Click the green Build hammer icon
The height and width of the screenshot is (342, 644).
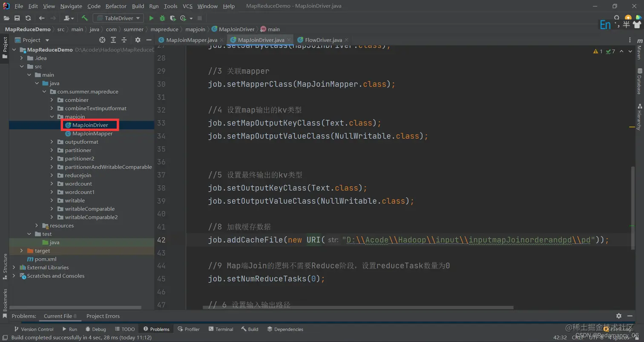[x=85, y=18]
